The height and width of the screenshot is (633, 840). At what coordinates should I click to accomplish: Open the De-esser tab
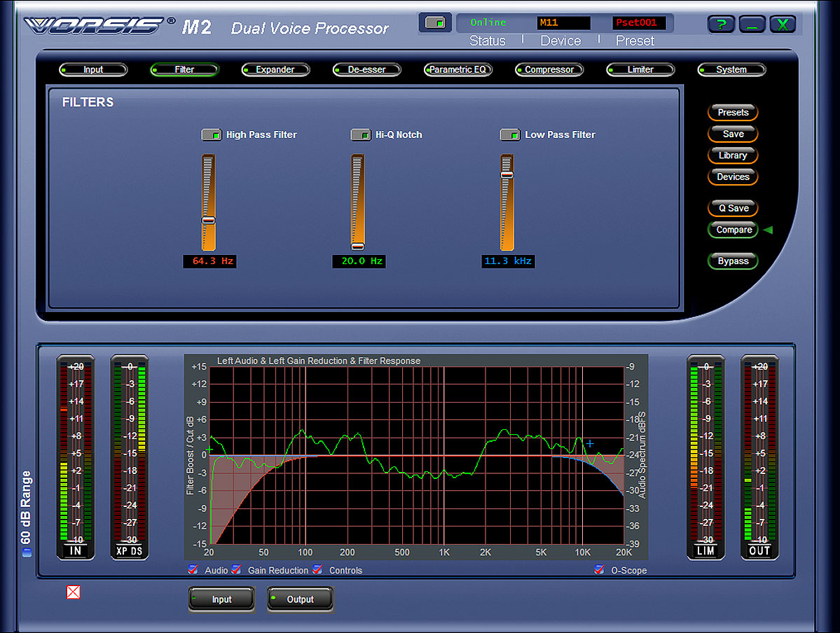[366, 69]
